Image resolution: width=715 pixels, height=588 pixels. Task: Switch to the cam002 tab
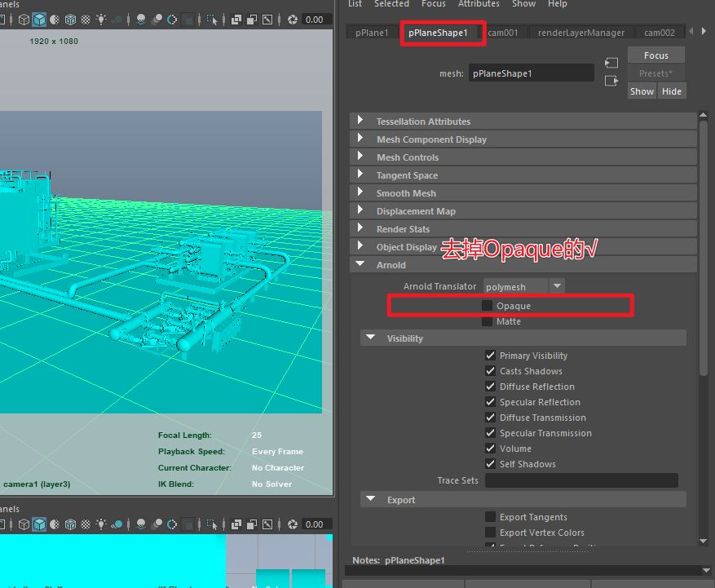click(x=660, y=33)
